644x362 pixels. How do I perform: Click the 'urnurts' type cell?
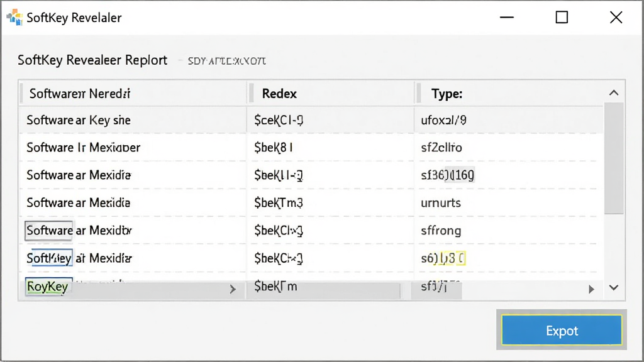[x=441, y=203]
